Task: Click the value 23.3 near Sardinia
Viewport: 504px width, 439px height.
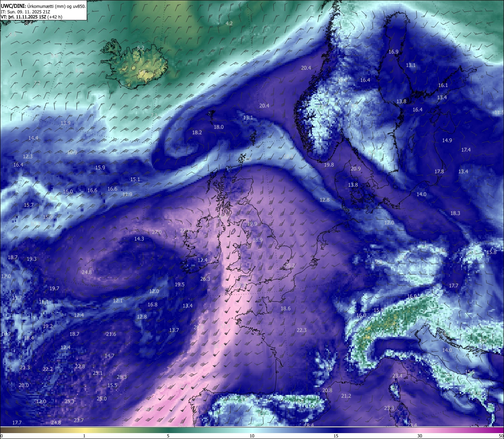Action: pos(389,408)
